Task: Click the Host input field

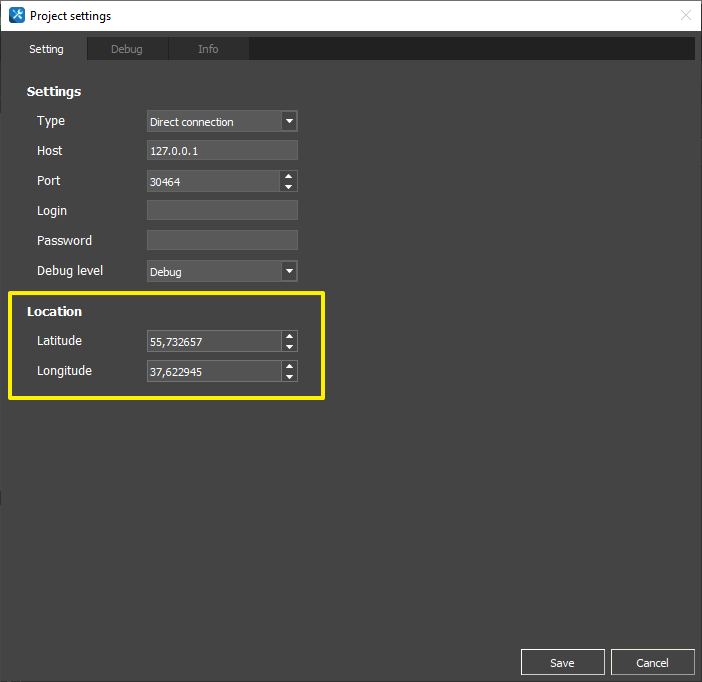Action: coord(222,150)
